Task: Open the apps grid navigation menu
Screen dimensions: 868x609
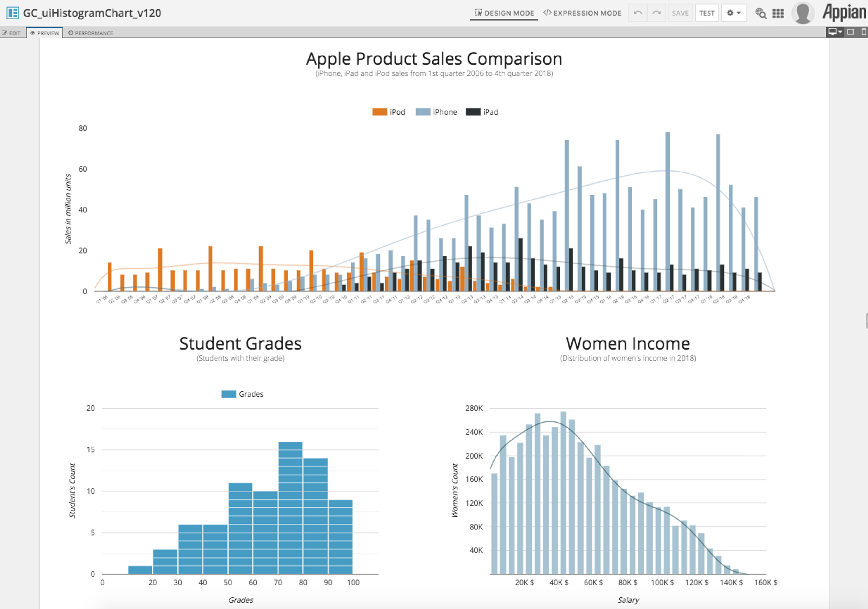Action: (x=778, y=13)
